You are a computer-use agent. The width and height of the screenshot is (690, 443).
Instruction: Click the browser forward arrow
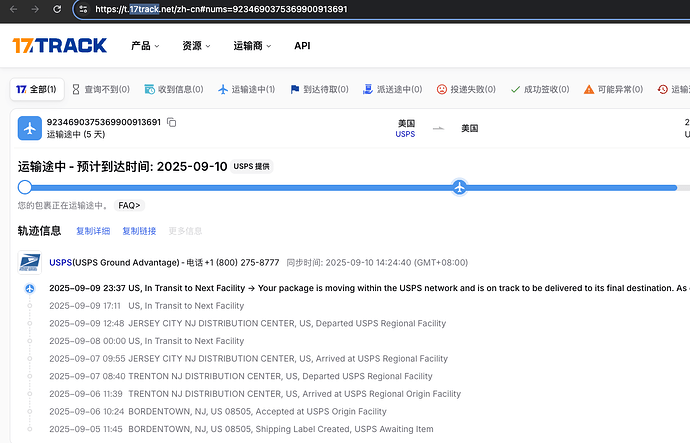[35, 9]
